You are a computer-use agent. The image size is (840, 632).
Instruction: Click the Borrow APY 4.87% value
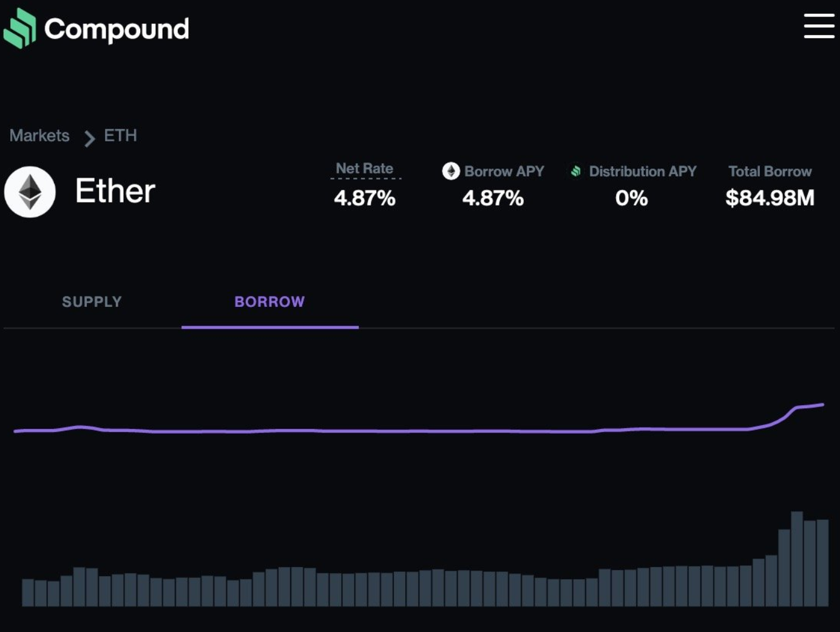point(493,198)
